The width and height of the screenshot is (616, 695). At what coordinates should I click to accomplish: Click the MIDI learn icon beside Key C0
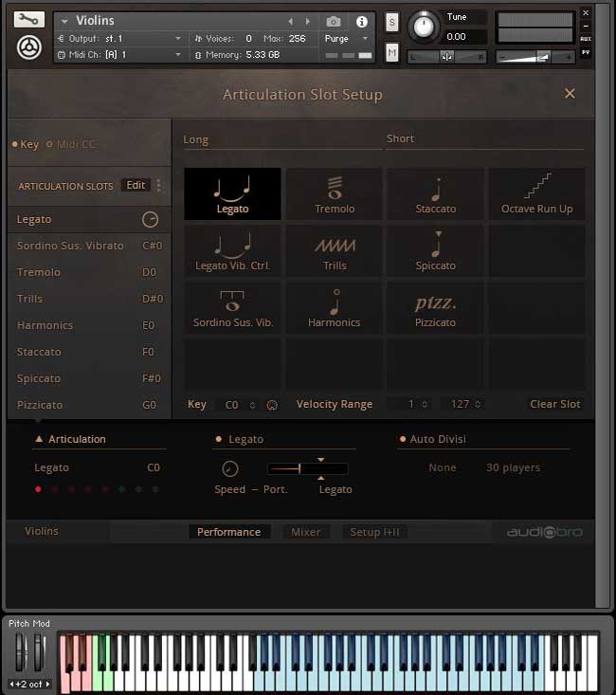click(x=272, y=405)
